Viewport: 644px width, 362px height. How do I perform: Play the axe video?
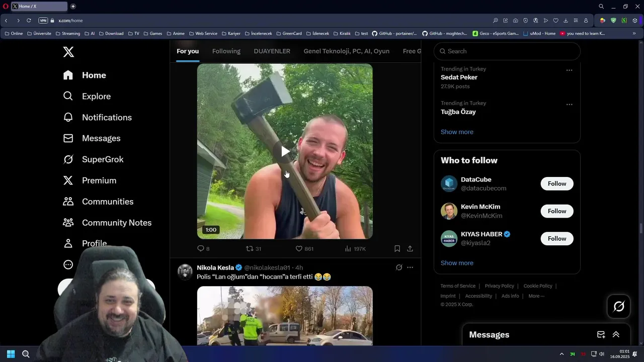[285, 151]
